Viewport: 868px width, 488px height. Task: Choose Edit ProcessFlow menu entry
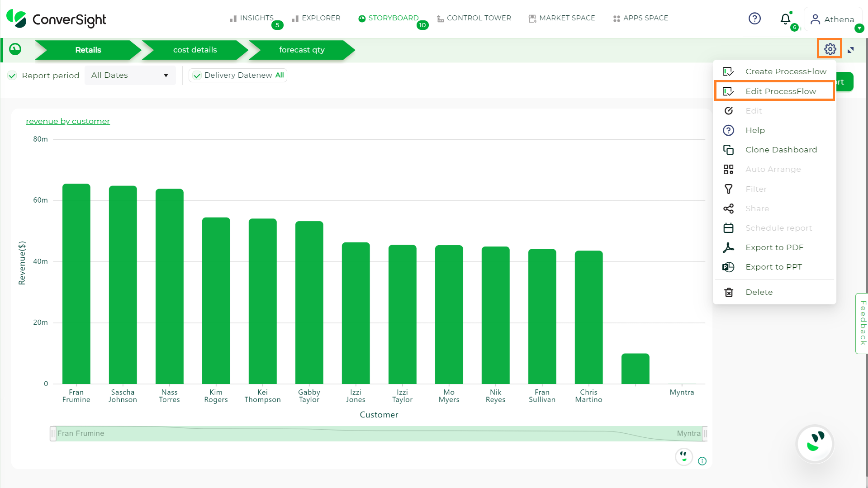774,91
